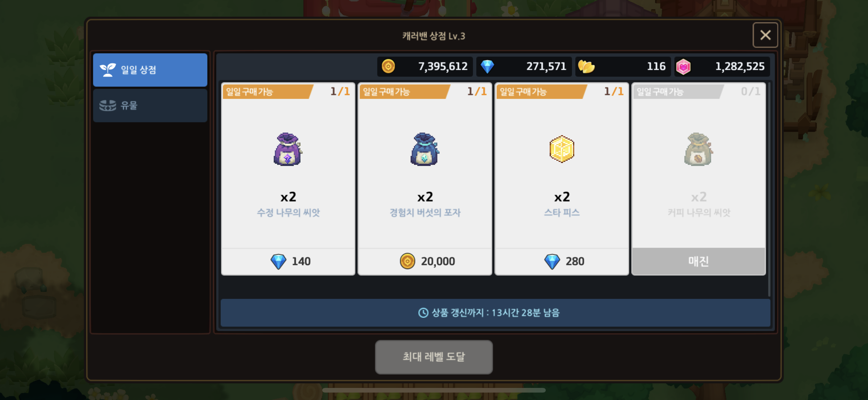Buy experience mushroom spores for 20,000 coins
The width and height of the screenshot is (868, 400).
425,262
